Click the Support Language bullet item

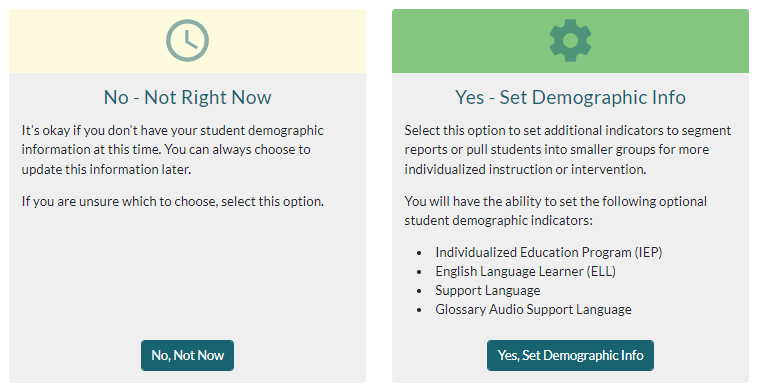487,290
